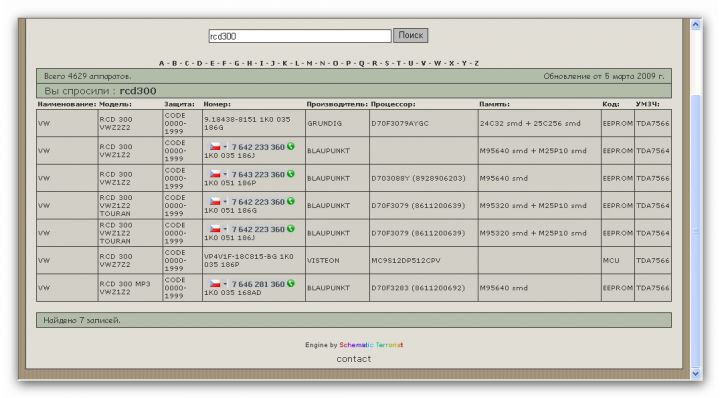
Task: Open the part number link 7 643 223 360
Action: [258, 174]
